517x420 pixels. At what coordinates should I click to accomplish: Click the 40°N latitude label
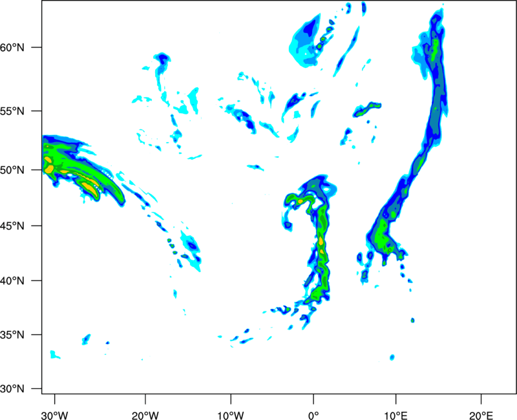tap(12, 281)
